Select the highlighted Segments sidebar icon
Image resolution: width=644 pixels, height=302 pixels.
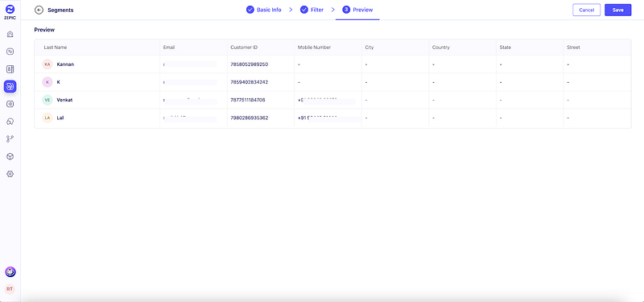pos(10,86)
